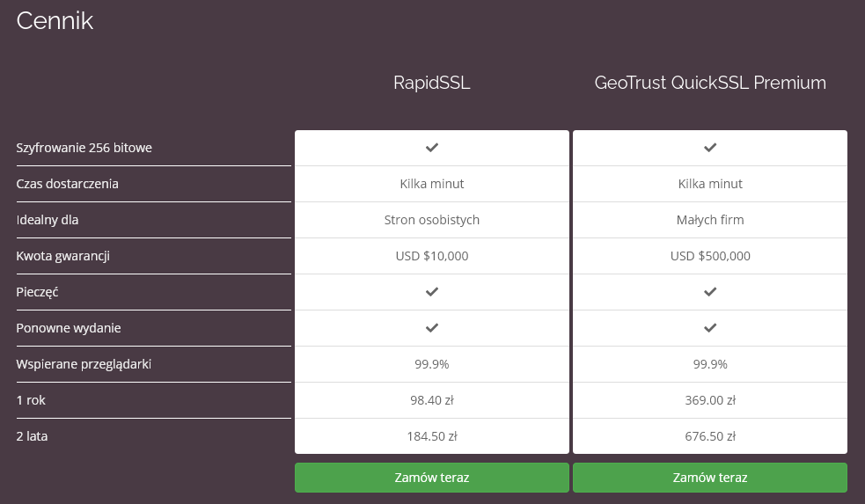Select the GeoTrust QuickSSL Premium heading

point(710,83)
